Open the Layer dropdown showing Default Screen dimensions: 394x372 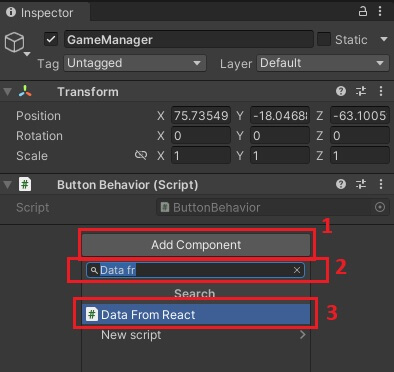coord(323,63)
